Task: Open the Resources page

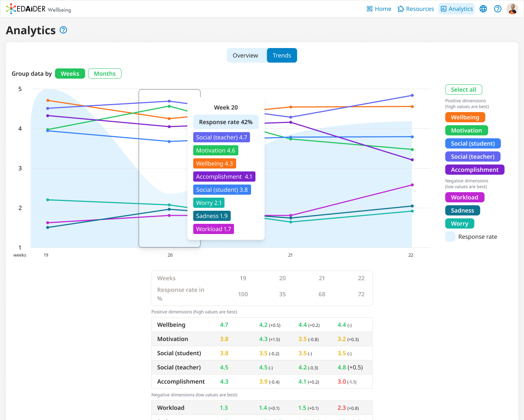Action: (416, 9)
